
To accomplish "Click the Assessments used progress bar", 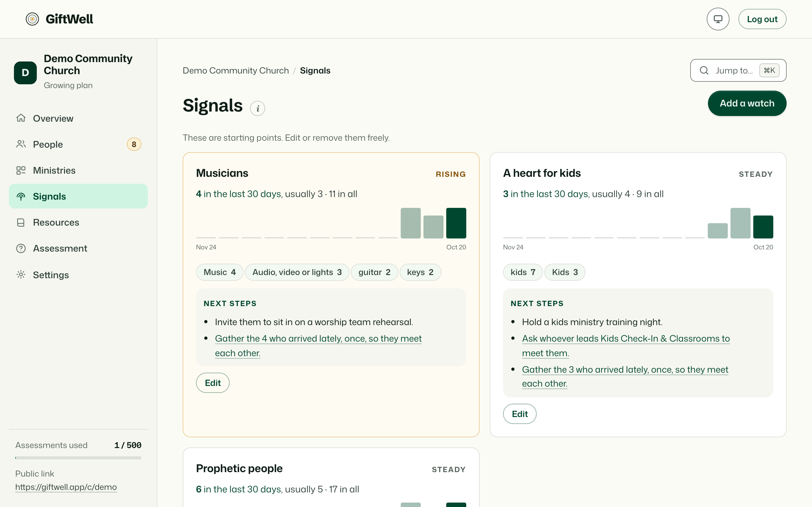I will [78, 458].
